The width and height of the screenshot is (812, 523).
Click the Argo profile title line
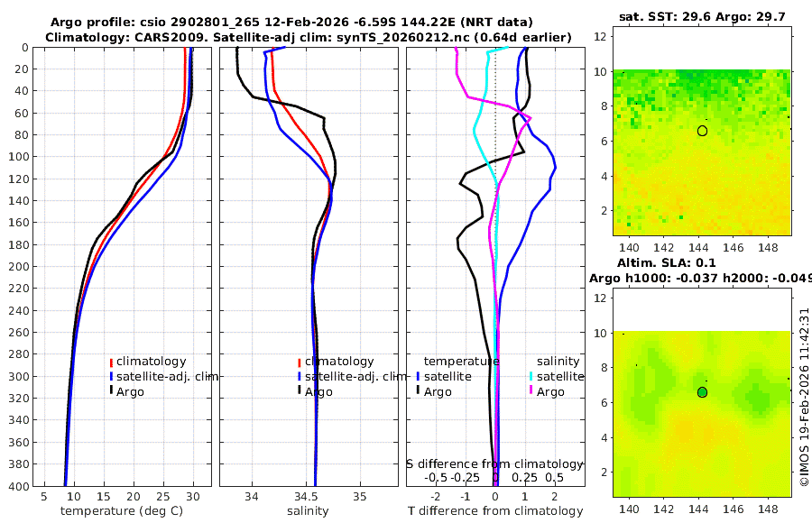(x=291, y=23)
